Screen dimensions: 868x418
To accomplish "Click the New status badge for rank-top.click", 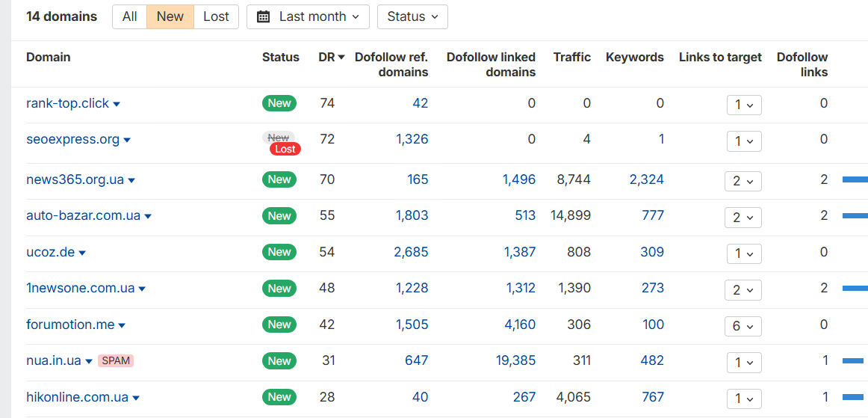I will tap(279, 103).
